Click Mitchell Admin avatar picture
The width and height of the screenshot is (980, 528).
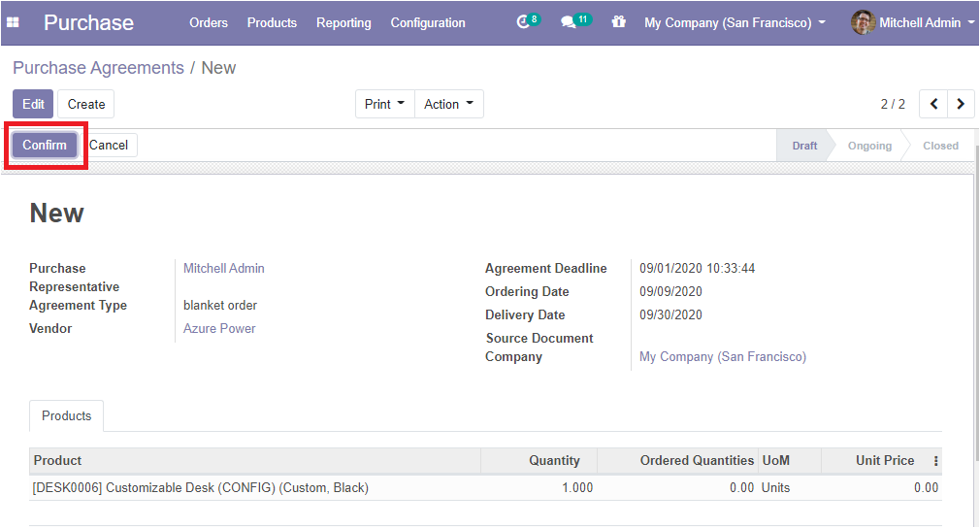(x=863, y=22)
